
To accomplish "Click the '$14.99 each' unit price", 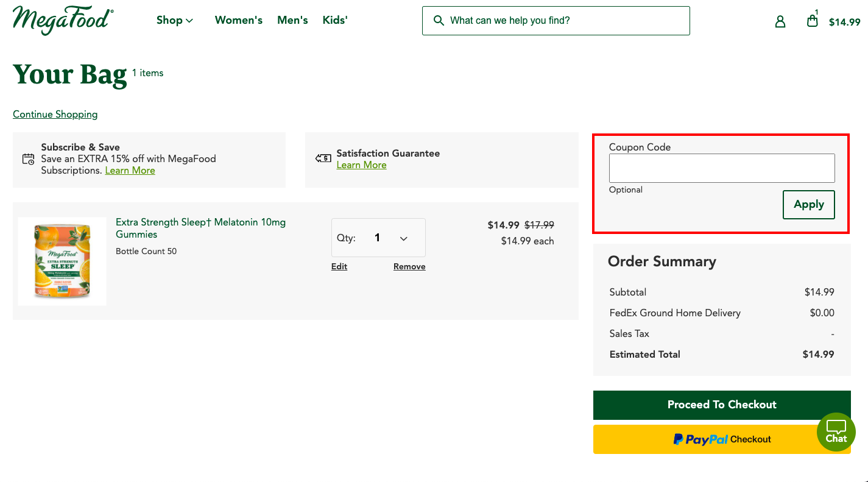I will (528, 241).
